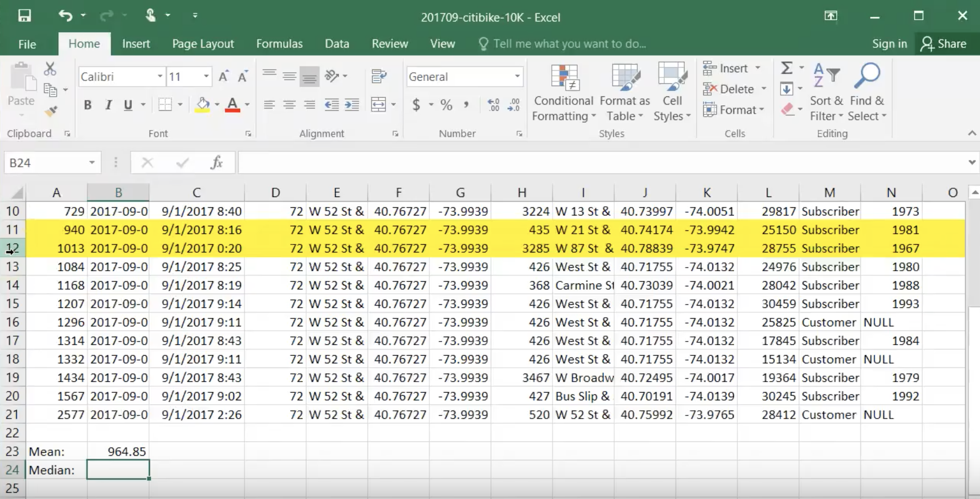Click the Format Painter brush icon

[x=51, y=111]
